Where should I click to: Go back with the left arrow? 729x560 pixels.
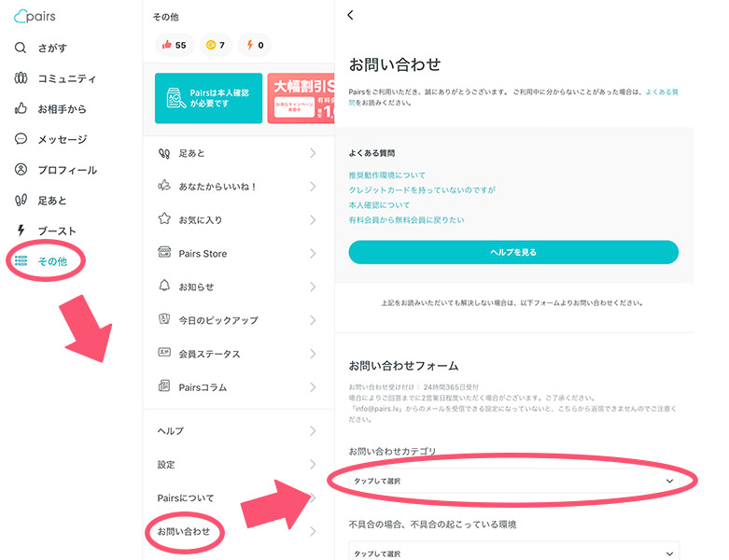351,15
